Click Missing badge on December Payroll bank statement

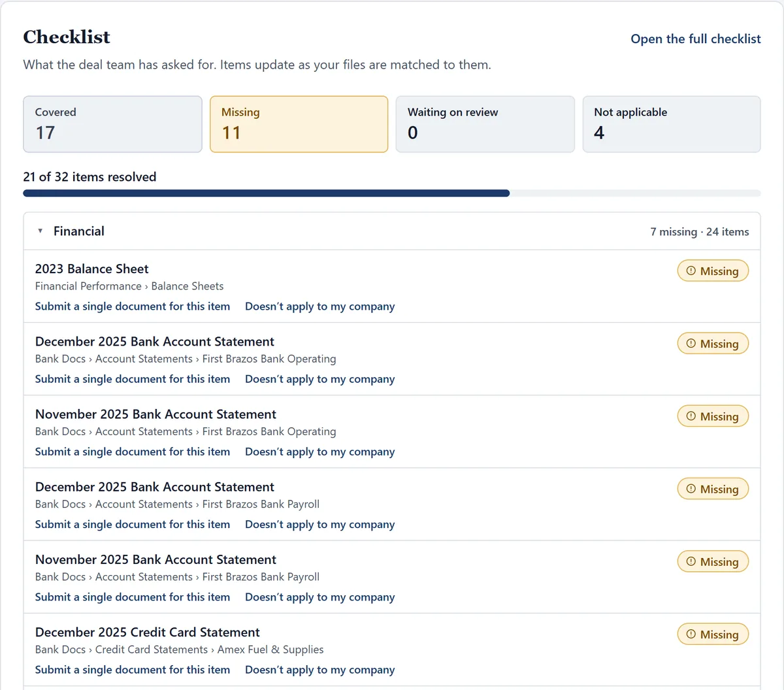tap(713, 489)
